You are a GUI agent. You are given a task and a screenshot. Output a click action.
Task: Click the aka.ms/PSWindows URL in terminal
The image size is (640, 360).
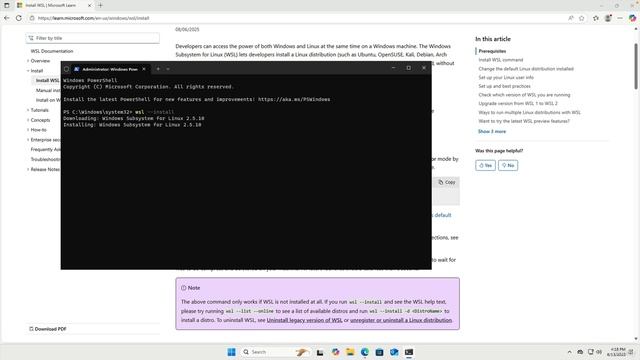pos(294,99)
